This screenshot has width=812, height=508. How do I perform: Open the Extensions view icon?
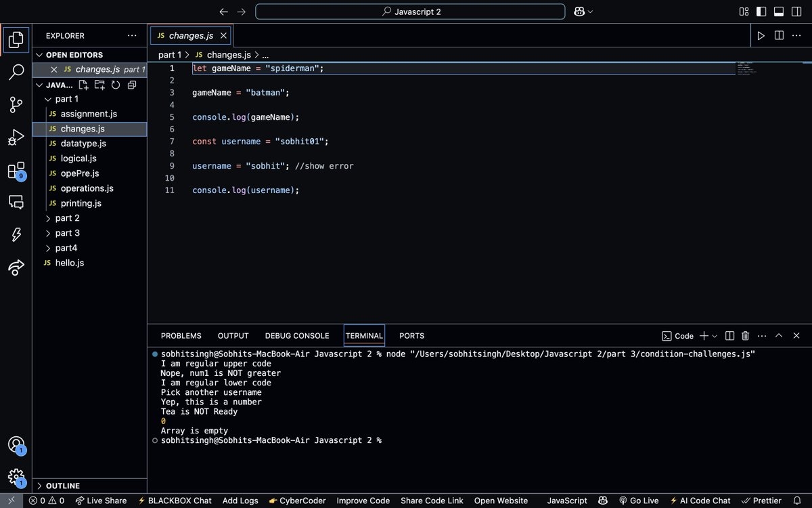[x=16, y=170]
